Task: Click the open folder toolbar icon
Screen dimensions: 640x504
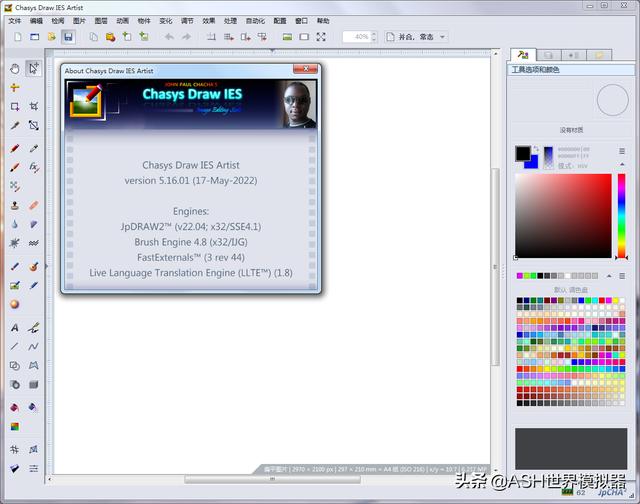Action: click(51, 37)
